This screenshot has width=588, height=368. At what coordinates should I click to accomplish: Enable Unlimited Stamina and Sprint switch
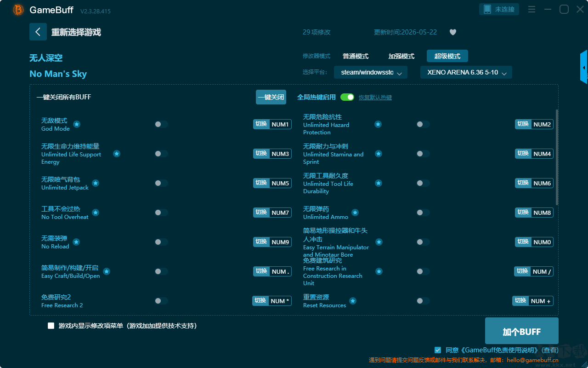coord(423,154)
